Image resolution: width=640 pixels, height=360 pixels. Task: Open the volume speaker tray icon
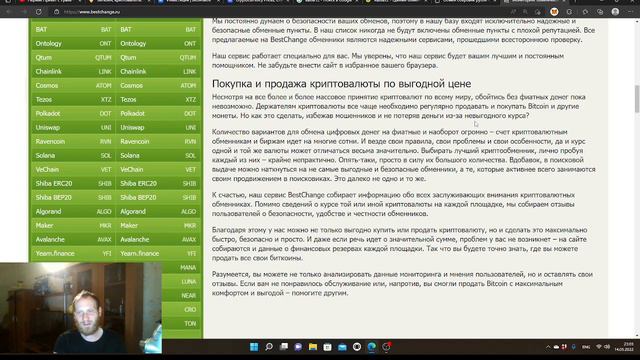point(607,347)
